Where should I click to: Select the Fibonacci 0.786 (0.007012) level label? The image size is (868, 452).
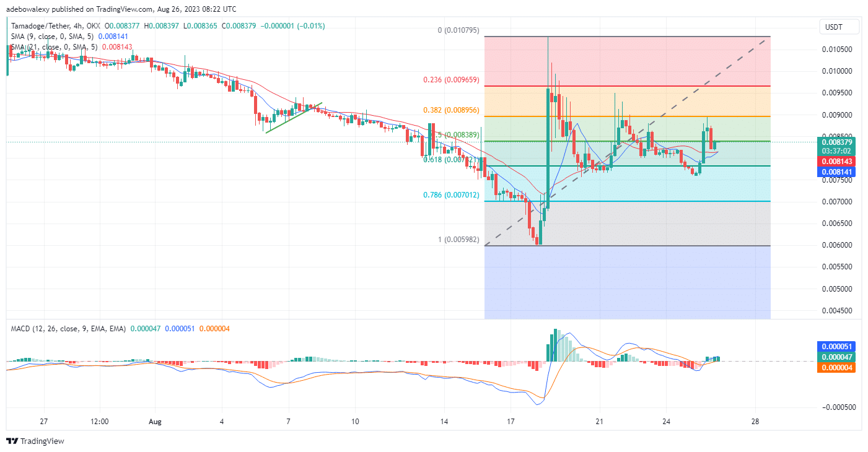coord(452,194)
